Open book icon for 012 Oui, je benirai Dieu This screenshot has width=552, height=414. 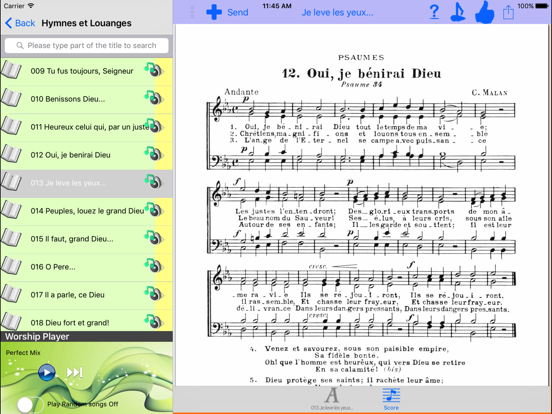[x=11, y=154]
